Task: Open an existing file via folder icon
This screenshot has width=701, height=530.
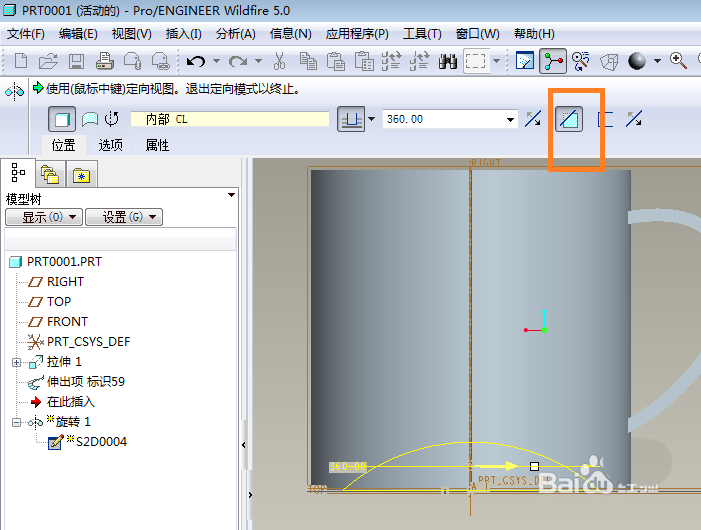Action: coord(48,61)
